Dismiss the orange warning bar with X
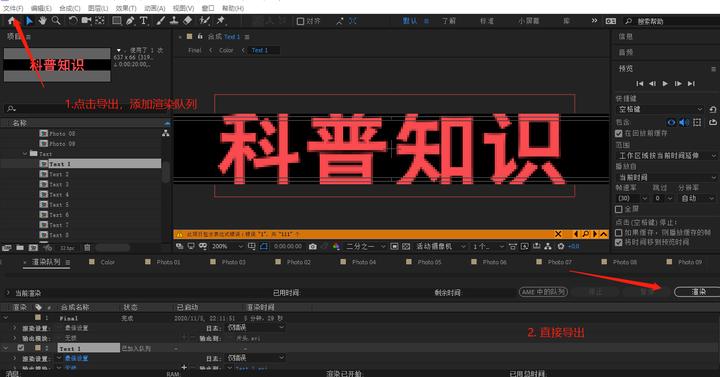720x377 pixels. pos(558,234)
